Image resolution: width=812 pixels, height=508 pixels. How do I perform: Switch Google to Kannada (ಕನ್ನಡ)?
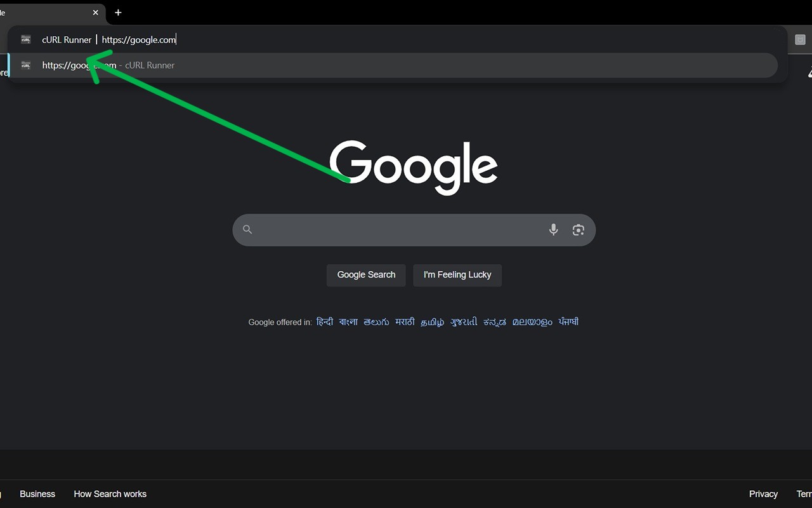click(495, 322)
